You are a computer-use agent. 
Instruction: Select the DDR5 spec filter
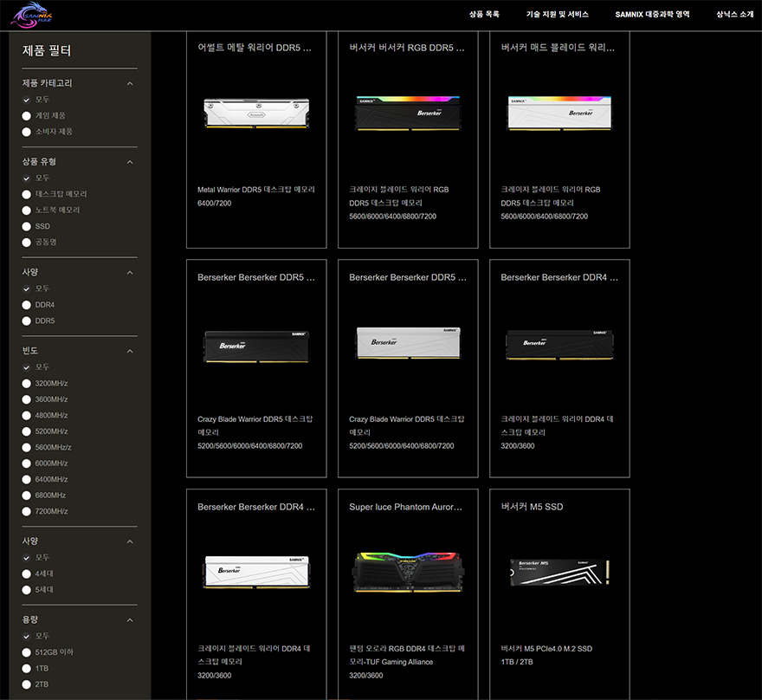(x=26, y=321)
